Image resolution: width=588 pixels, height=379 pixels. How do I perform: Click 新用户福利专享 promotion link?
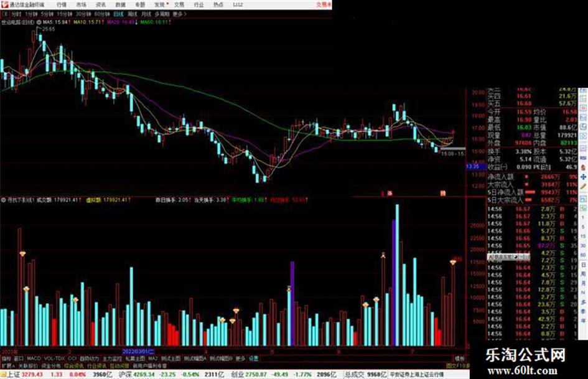point(149,365)
